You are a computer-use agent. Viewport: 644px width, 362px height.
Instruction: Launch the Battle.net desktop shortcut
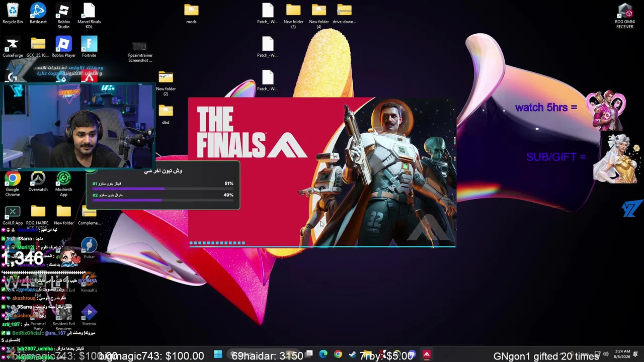click(38, 14)
